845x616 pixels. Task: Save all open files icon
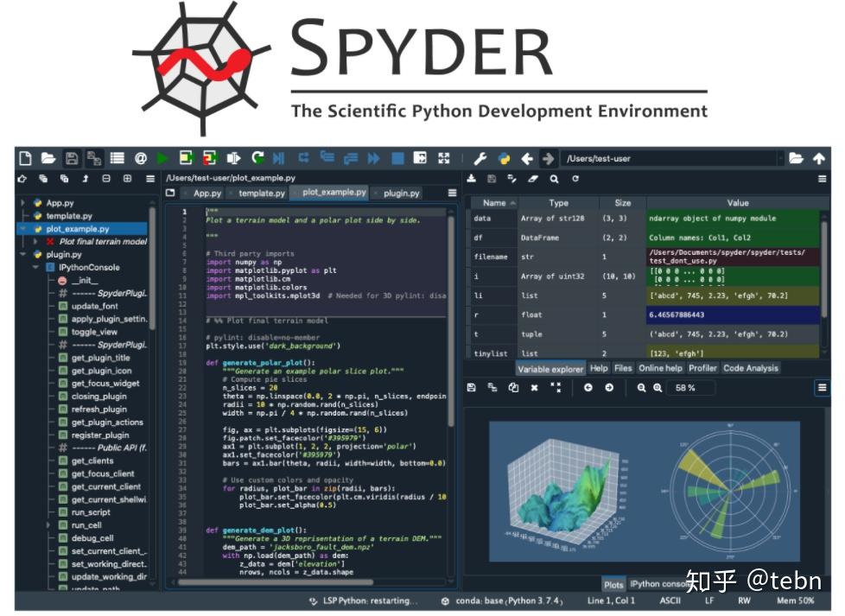point(95,158)
